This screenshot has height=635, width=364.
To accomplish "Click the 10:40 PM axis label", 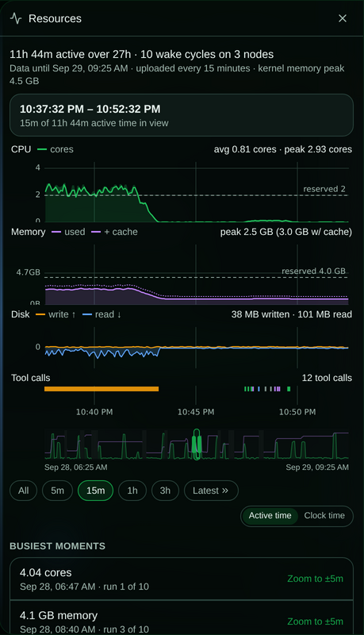I will 94,412.
